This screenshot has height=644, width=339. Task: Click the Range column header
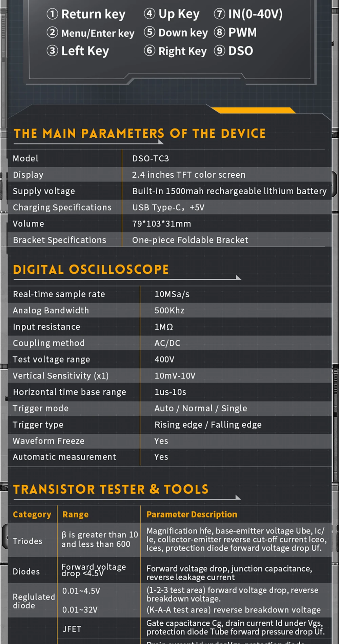75,514
